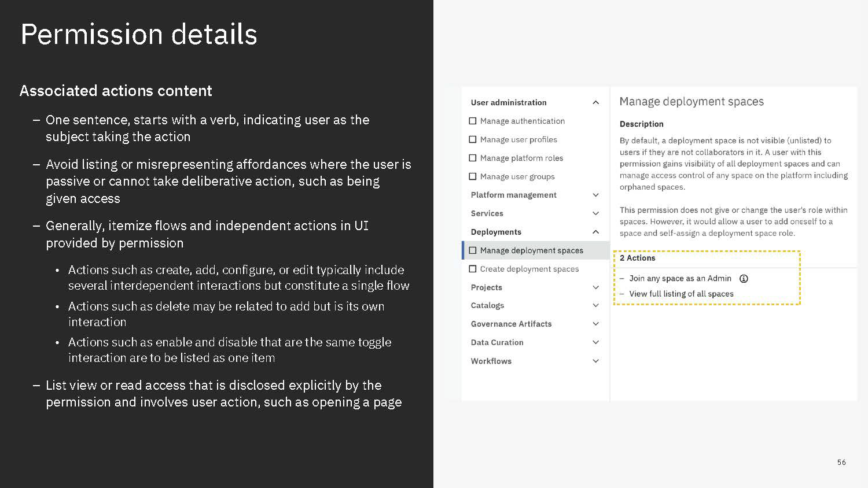Click slide page number 56
868x488 pixels.
841,462
